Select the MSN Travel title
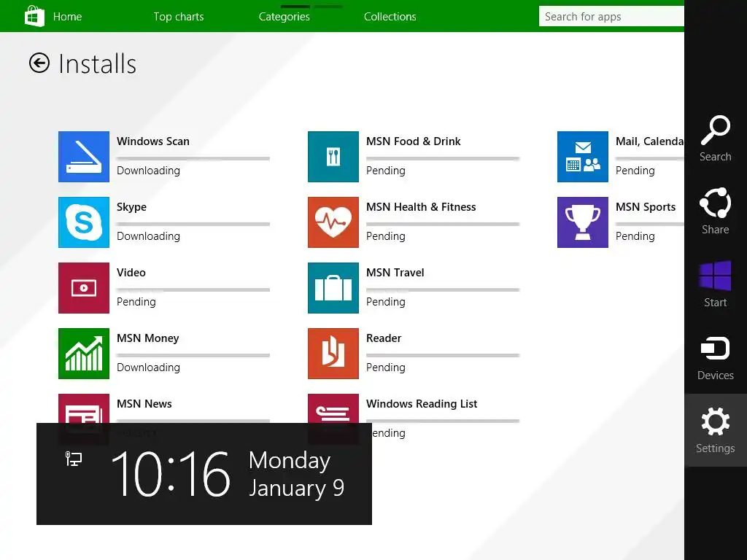Screen dimensions: 747x560 [395, 273]
